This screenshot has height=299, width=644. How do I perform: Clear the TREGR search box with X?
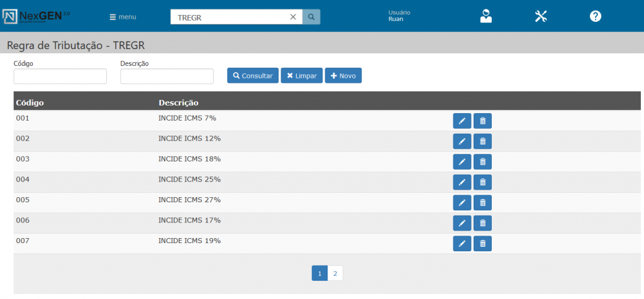(293, 17)
